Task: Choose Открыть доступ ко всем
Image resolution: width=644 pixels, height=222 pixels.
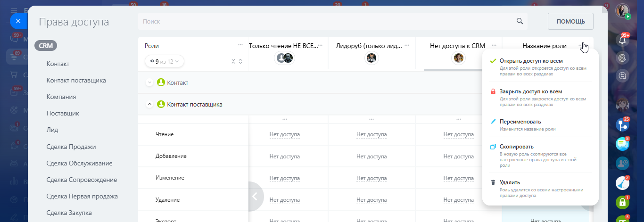Action: [x=540, y=67]
